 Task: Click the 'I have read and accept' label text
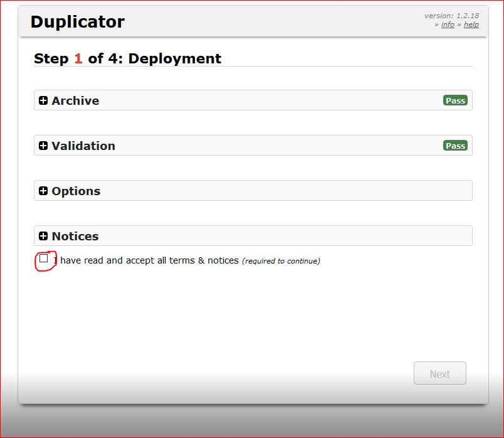click(x=146, y=260)
